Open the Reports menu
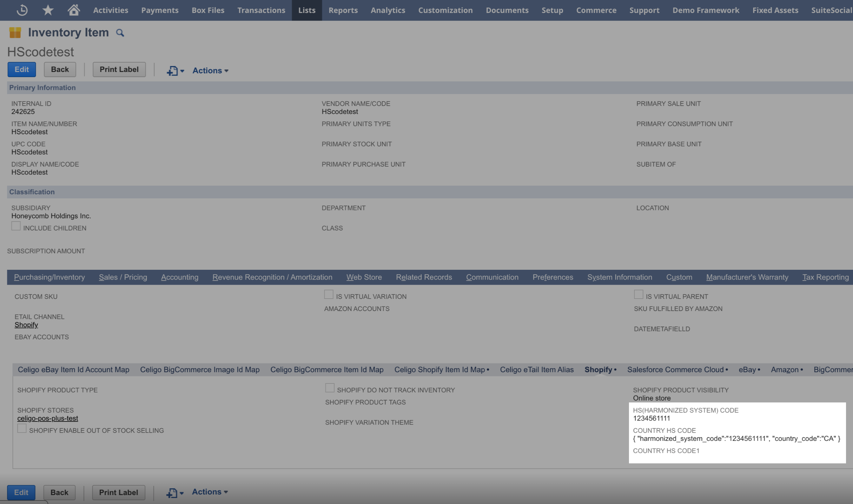853x504 pixels. pos(343,10)
